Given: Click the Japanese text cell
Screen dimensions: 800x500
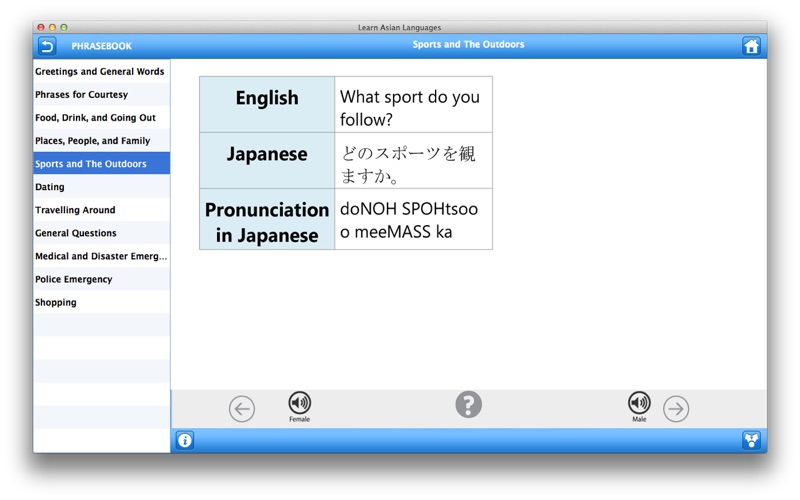Looking at the screenshot, I should click(413, 161).
